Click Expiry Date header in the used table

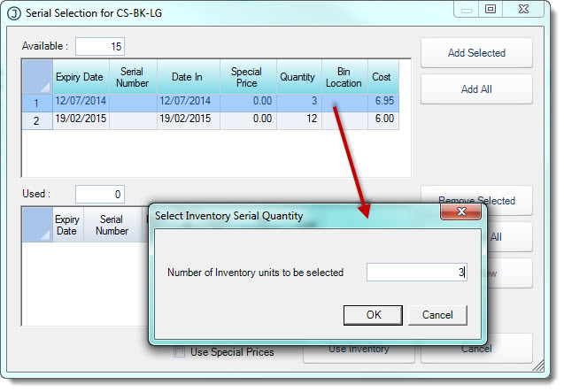(68, 225)
